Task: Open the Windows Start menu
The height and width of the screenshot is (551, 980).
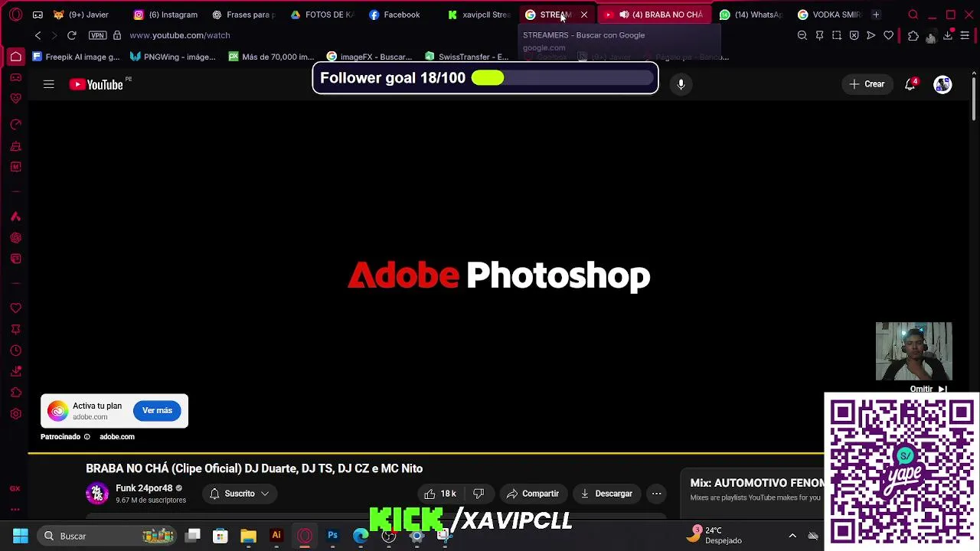Action: pos(21,536)
